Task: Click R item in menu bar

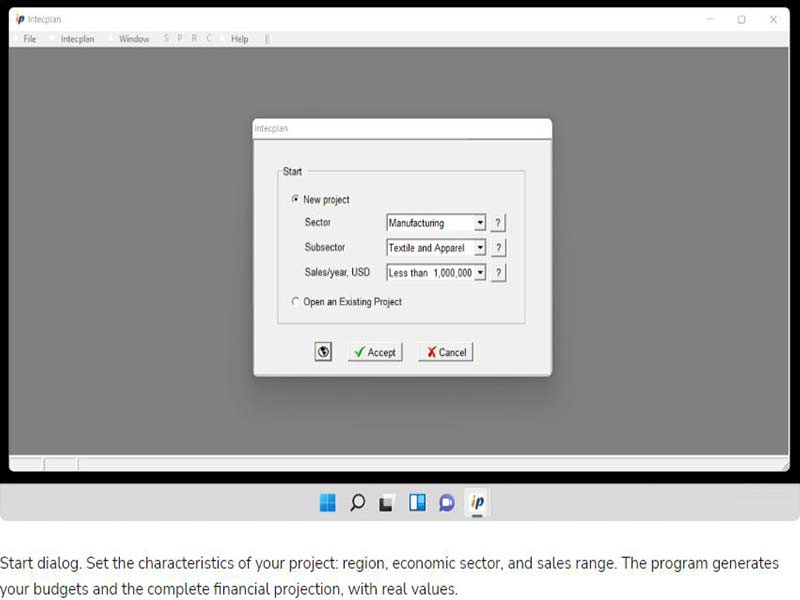Action: pos(194,38)
